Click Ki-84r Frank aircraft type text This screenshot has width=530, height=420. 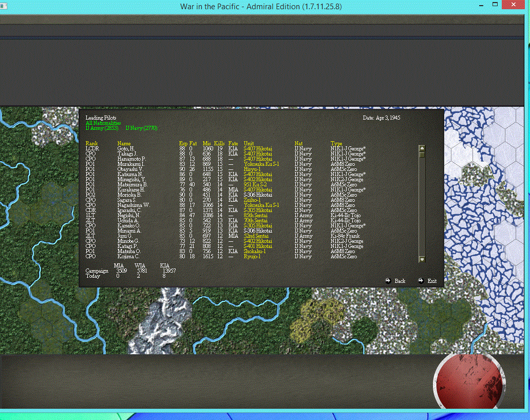345,236
